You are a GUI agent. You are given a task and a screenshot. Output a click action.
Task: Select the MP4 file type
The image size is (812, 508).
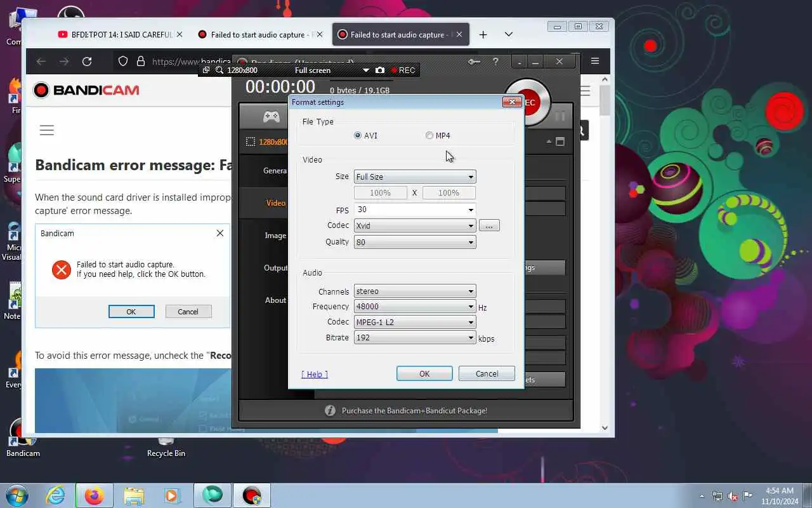438,135
